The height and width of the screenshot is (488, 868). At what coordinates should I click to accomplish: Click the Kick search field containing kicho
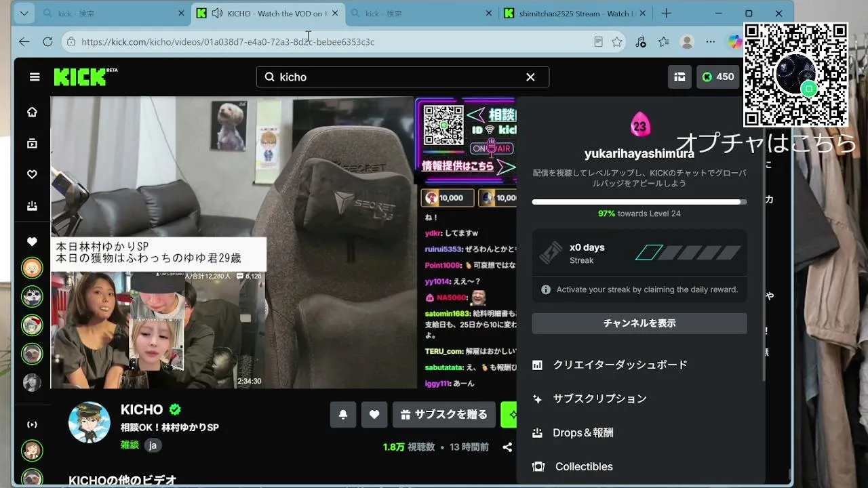[403, 77]
